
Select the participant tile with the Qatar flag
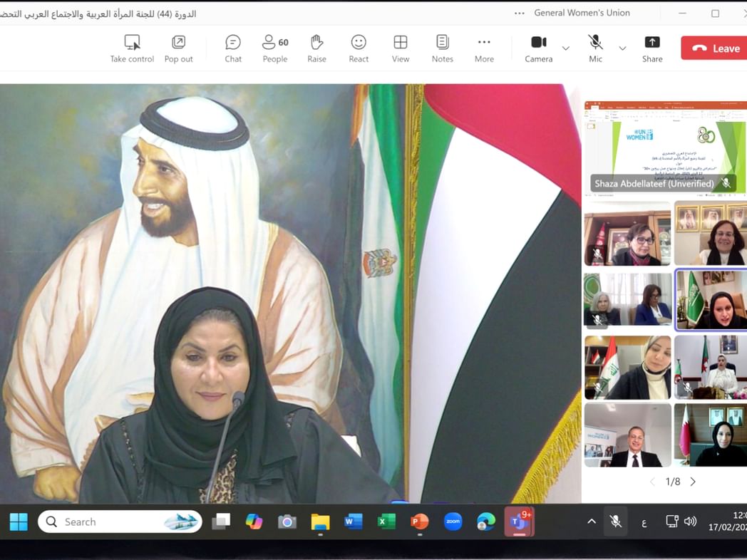[711, 435]
